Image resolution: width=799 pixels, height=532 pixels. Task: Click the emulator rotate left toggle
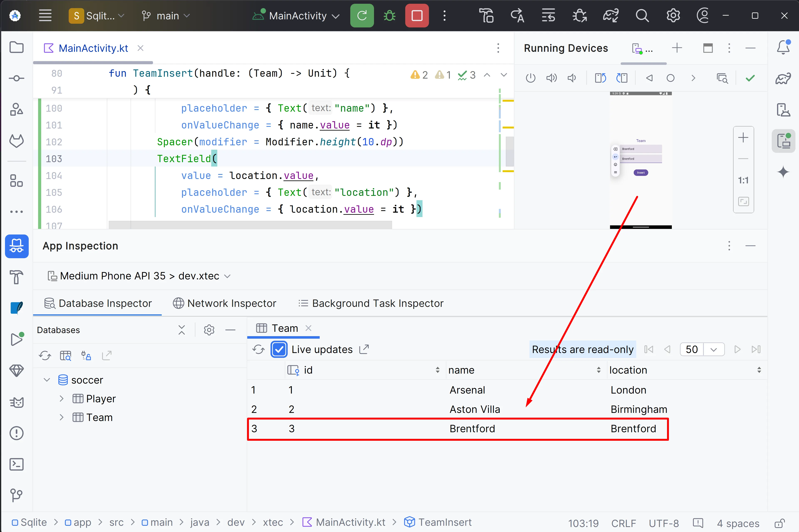600,78
